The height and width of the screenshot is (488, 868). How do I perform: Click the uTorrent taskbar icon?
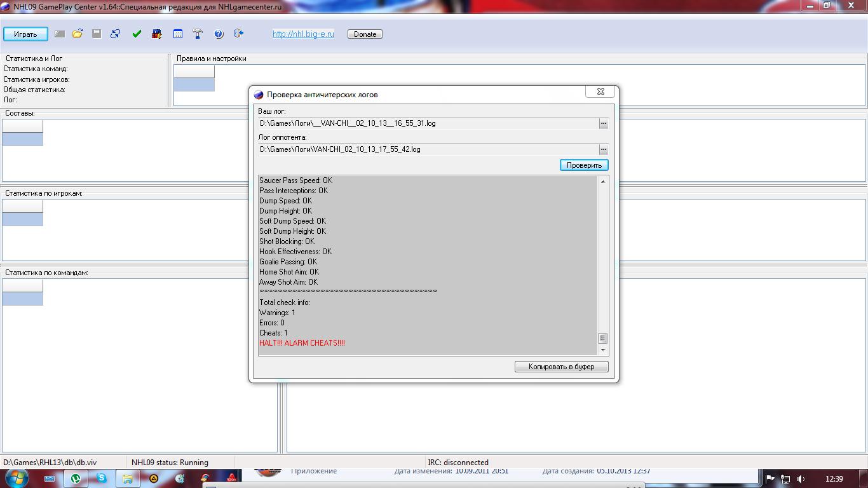pos(76,478)
